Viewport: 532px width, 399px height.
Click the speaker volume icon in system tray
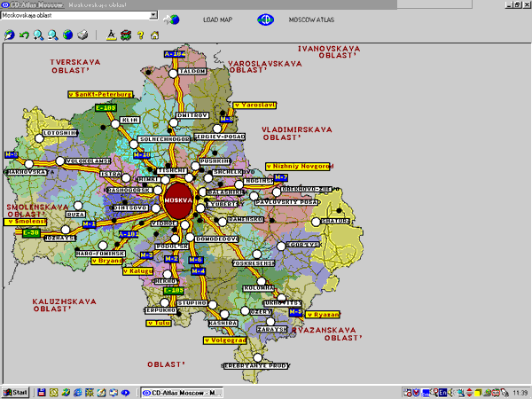[x=451, y=393]
